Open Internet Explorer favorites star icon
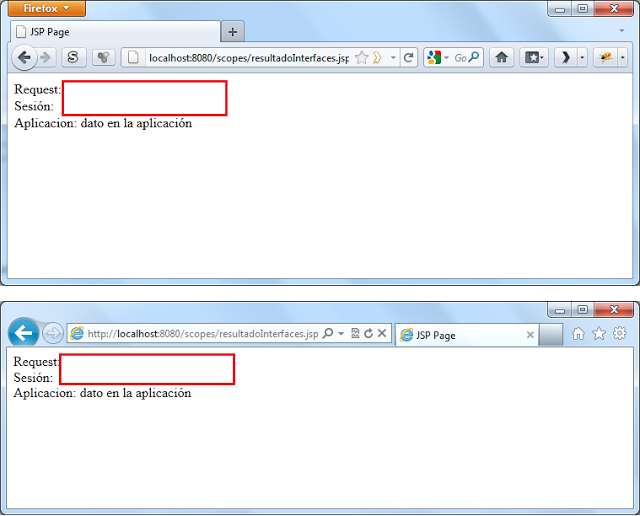The image size is (640, 516). tap(599, 334)
